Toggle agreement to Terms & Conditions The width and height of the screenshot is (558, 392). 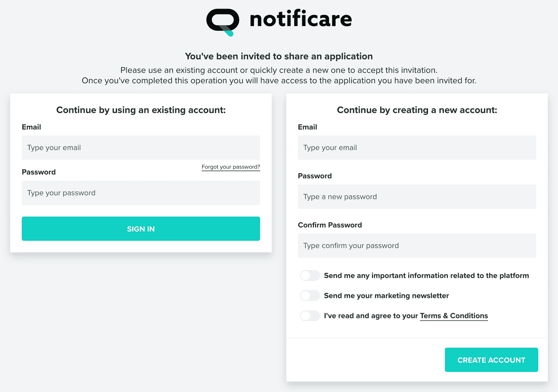point(310,315)
